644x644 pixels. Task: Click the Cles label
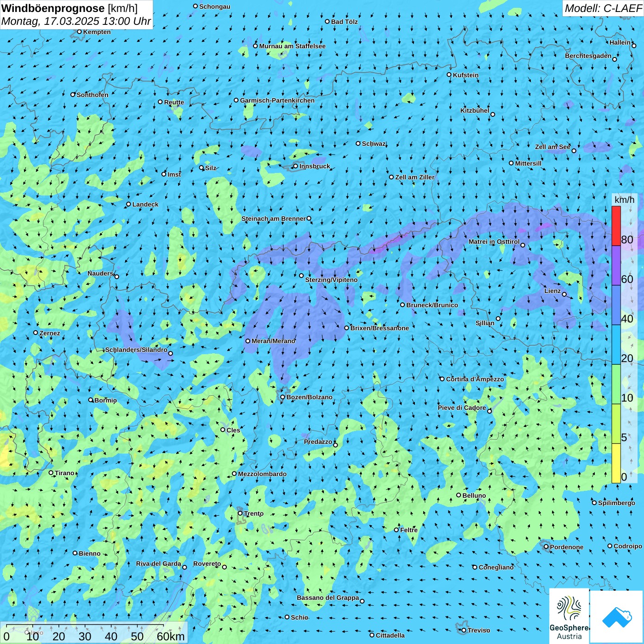click(233, 430)
